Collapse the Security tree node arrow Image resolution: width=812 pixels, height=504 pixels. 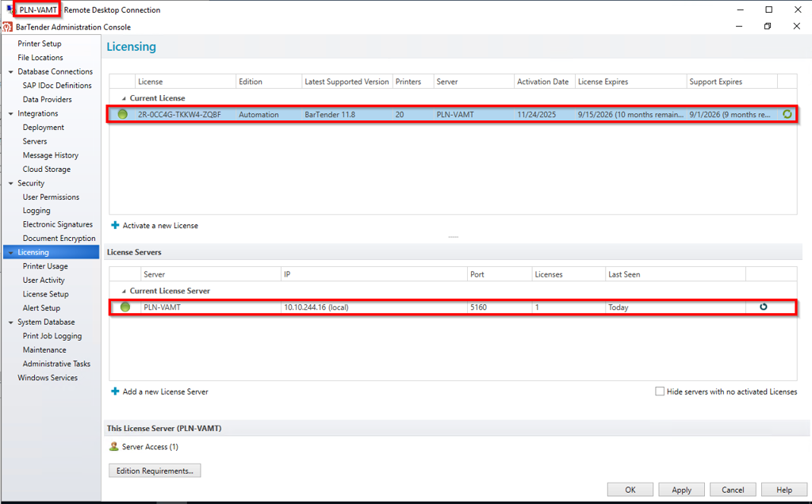pos(11,184)
